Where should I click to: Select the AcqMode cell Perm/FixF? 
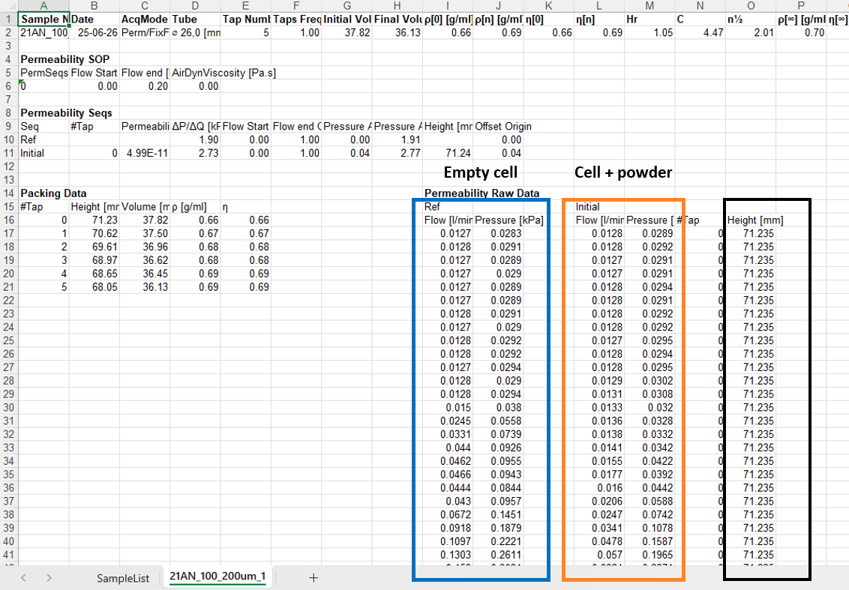click(x=145, y=32)
